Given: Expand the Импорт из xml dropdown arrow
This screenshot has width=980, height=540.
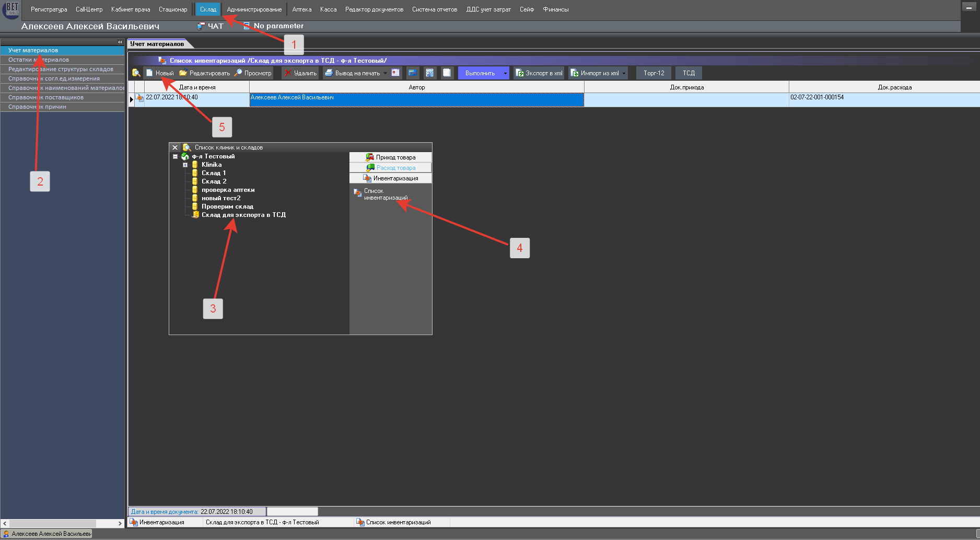Looking at the screenshot, I should 624,73.
